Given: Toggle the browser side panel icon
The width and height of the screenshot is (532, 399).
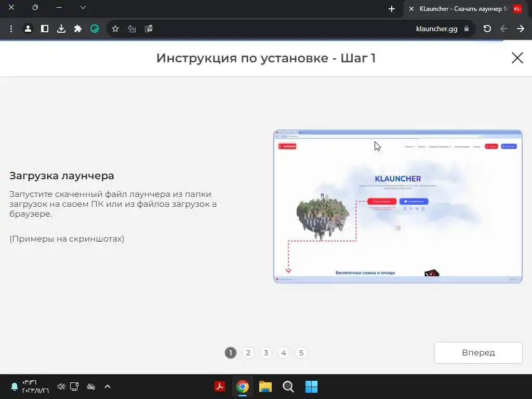Looking at the screenshot, I should pyautogui.click(x=45, y=29).
